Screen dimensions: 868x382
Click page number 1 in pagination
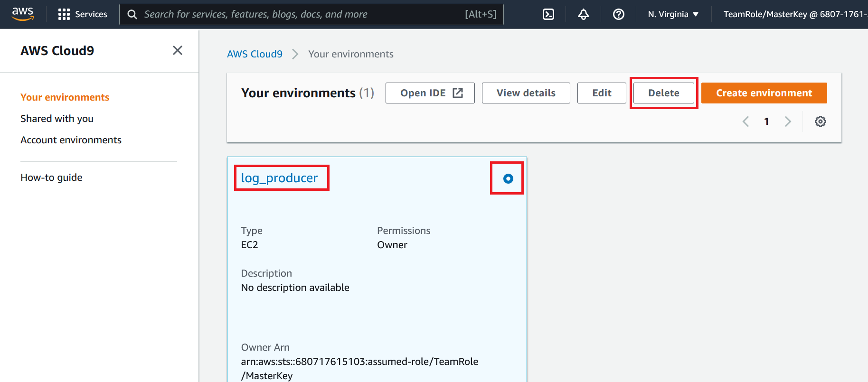click(766, 121)
